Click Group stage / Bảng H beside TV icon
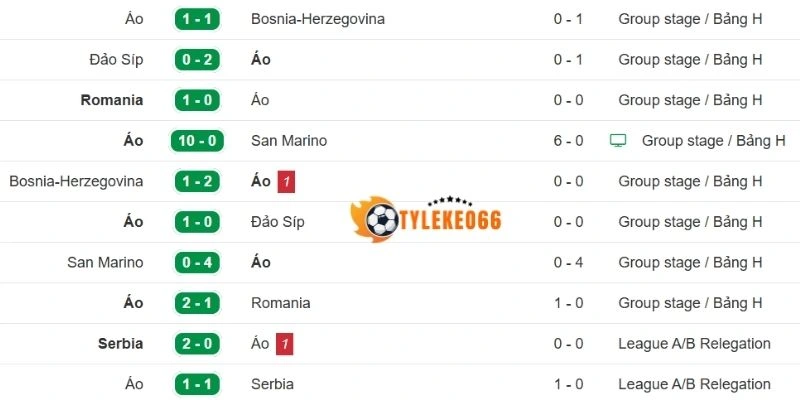 [713, 141]
